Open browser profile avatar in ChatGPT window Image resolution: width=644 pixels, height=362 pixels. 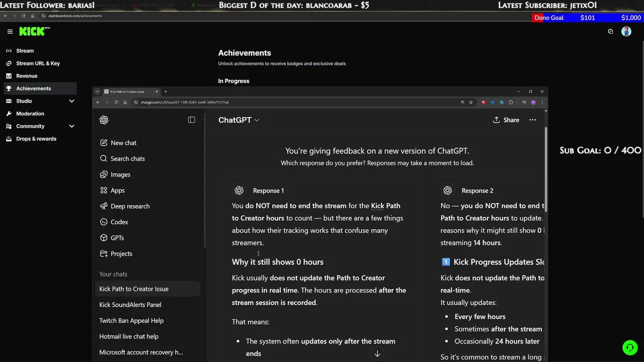click(x=533, y=102)
